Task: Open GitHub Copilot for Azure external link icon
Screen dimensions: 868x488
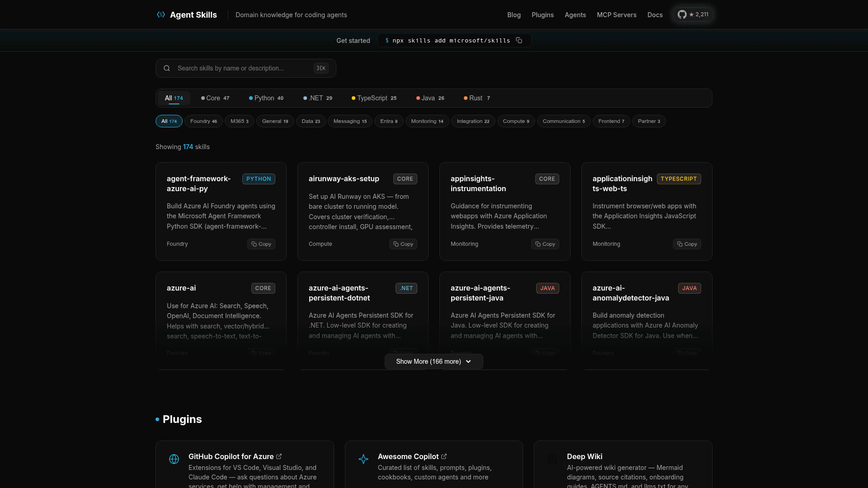Action: [279, 456]
